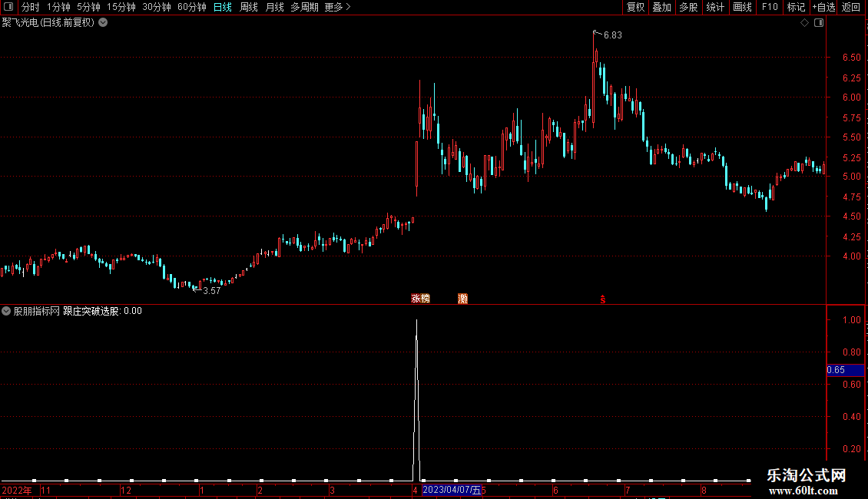Screen dimensions: 868x499
Task: Open the 聚飞光电 chart settings dropdown arrow
Action: tap(103, 22)
